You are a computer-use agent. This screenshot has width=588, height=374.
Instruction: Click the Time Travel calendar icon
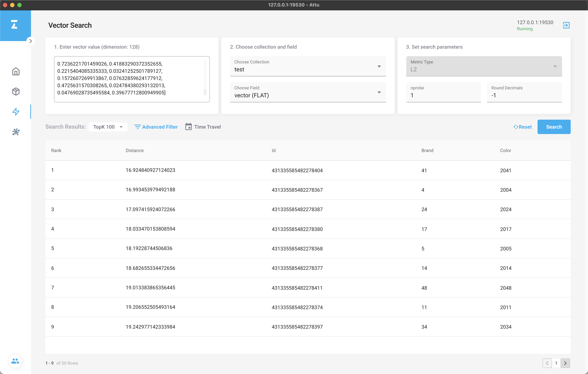point(188,127)
